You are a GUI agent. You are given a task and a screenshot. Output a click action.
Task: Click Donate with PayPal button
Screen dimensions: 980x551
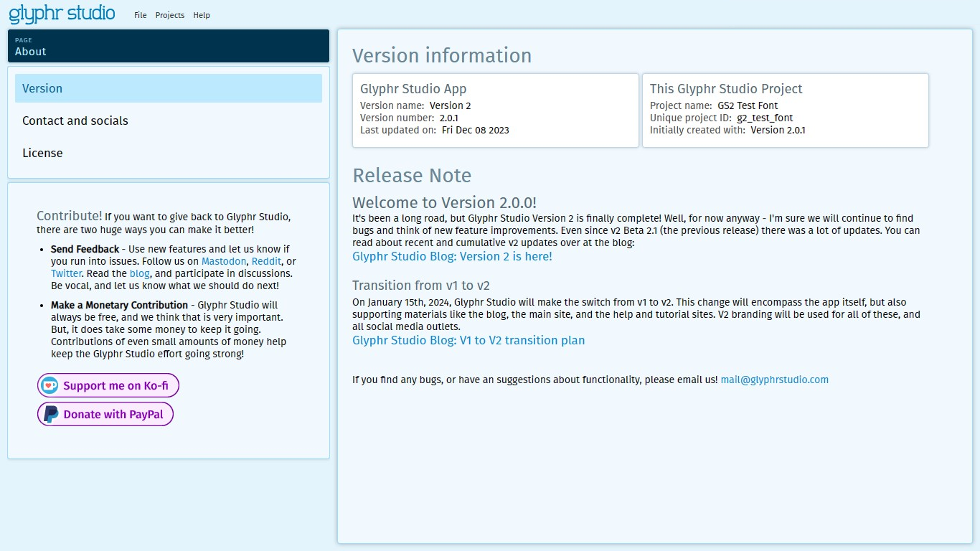[x=105, y=414]
